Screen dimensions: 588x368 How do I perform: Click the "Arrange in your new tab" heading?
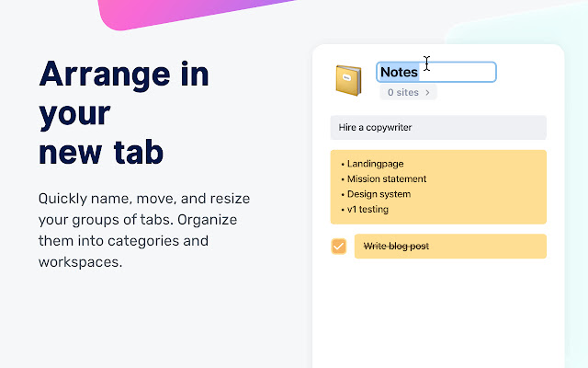coord(123,112)
